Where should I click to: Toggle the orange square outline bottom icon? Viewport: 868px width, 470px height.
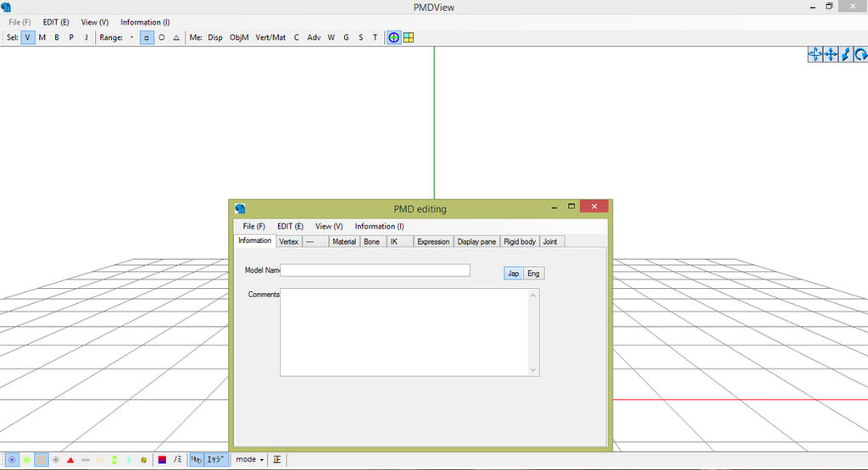coord(42,460)
